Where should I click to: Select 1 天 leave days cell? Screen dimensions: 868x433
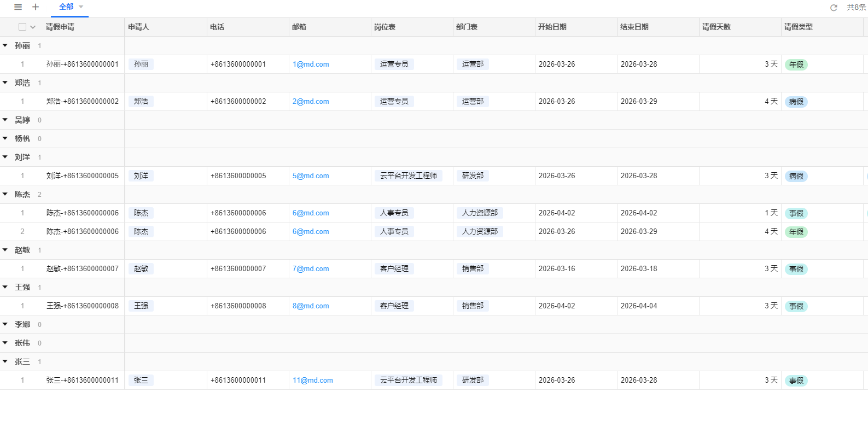coord(740,213)
